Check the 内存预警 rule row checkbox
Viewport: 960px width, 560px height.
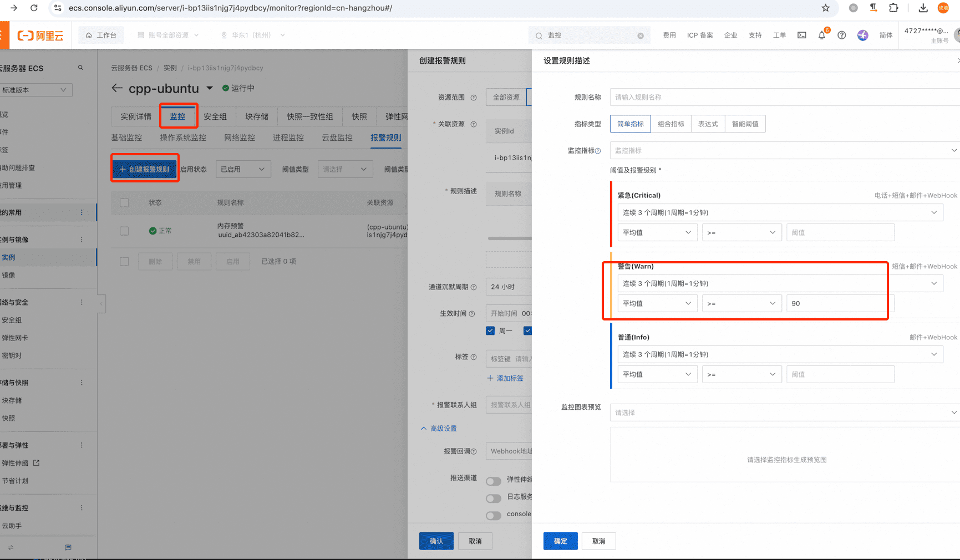124,231
